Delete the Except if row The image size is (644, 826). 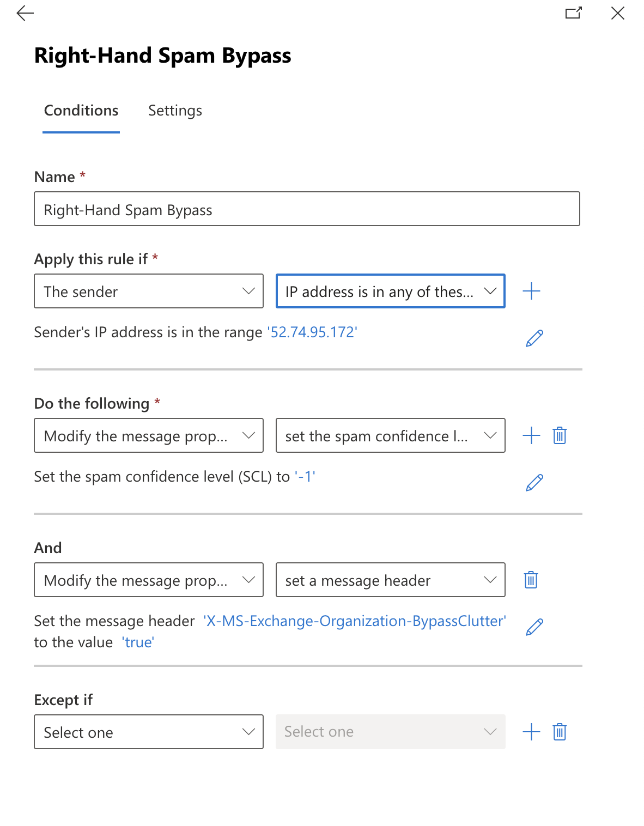pos(560,732)
